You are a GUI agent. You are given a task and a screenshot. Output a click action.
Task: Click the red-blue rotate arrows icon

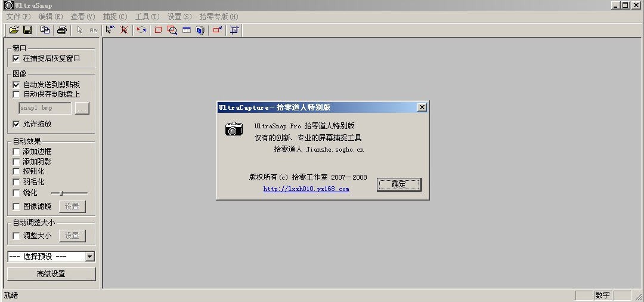[141, 30]
